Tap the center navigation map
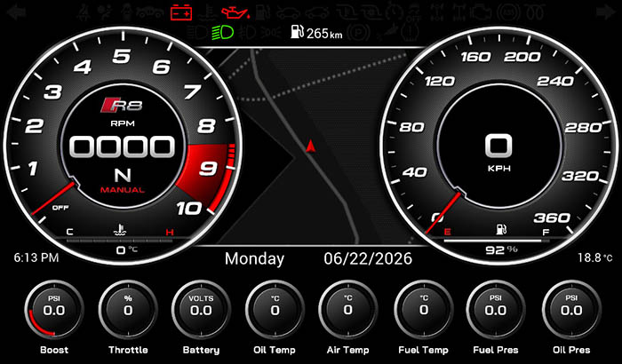622x364 pixels. 311,146
